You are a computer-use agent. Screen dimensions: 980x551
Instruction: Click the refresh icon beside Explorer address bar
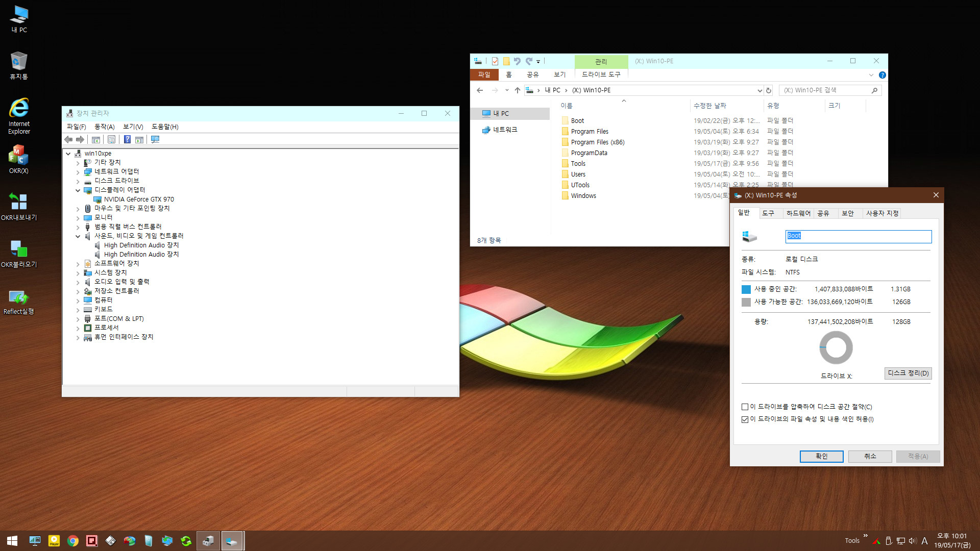click(769, 90)
